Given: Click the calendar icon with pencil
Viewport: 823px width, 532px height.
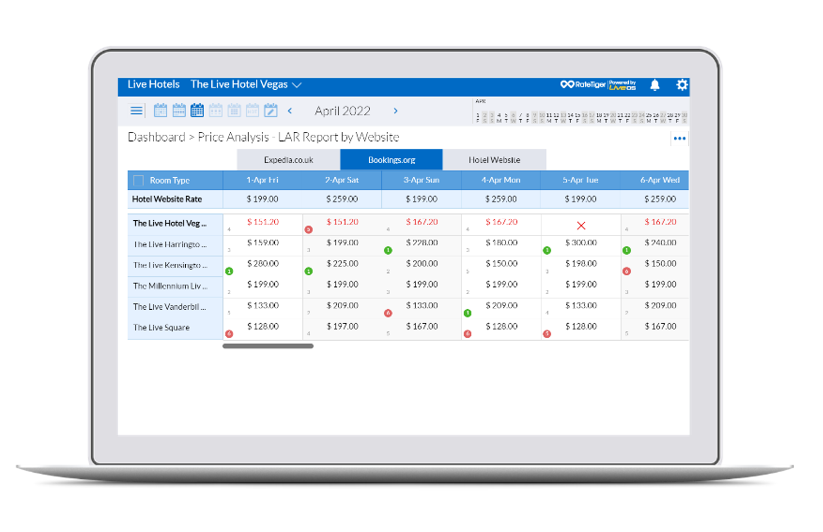Looking at the screenshot, I should (x=271, y=110).
